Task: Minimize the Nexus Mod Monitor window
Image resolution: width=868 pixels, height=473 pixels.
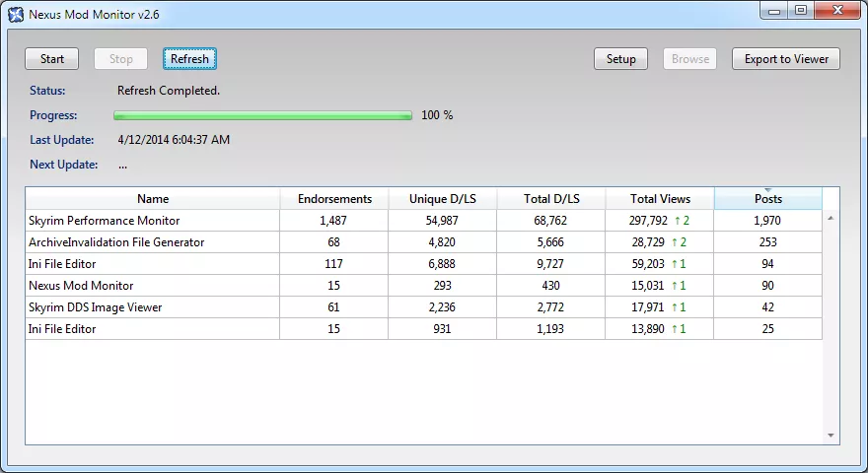Action: click(774, 11)
